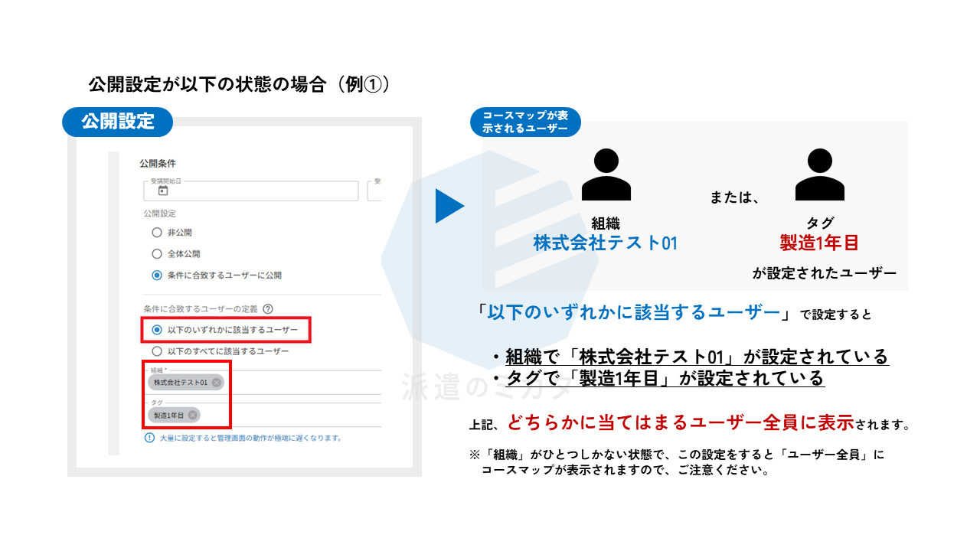Image resolution: width=980 pixels, height=551 pixels.
Task: Click the calendar icon in 受講開始日 field
Action: point(162,191)
